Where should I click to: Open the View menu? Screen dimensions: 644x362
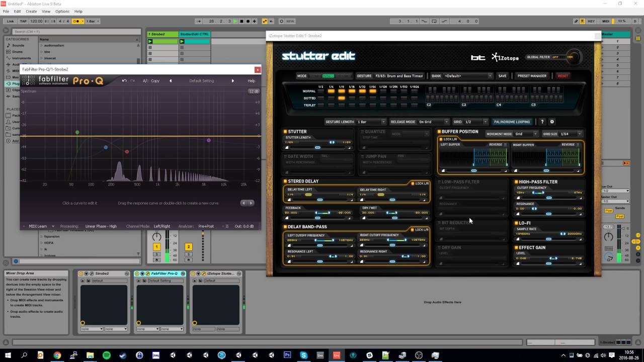pyautogui.click(x=46, y=11)
